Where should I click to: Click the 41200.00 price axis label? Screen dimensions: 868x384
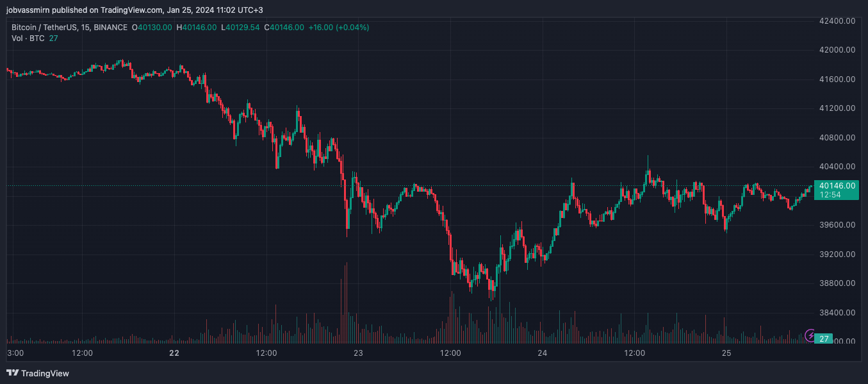tap(837, 108)
